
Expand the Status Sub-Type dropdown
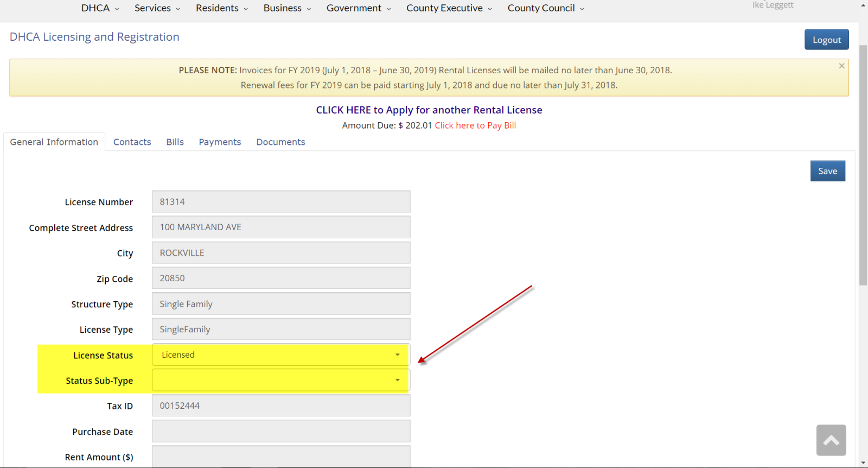[280, 381]
